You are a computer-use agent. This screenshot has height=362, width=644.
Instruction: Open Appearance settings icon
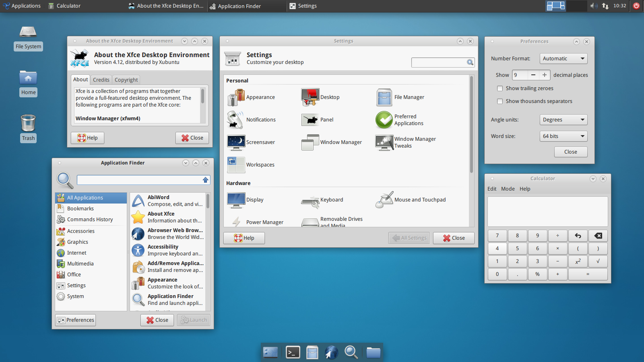pos(236,97)
